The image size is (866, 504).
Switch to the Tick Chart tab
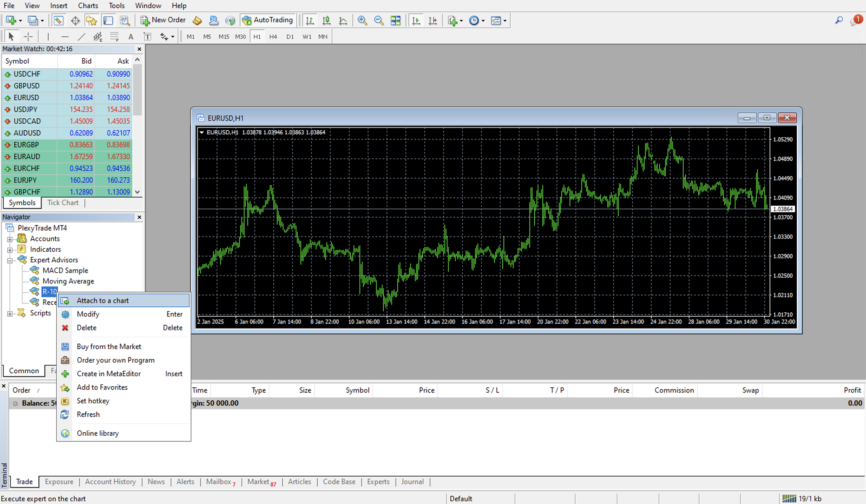pos(63,203)
